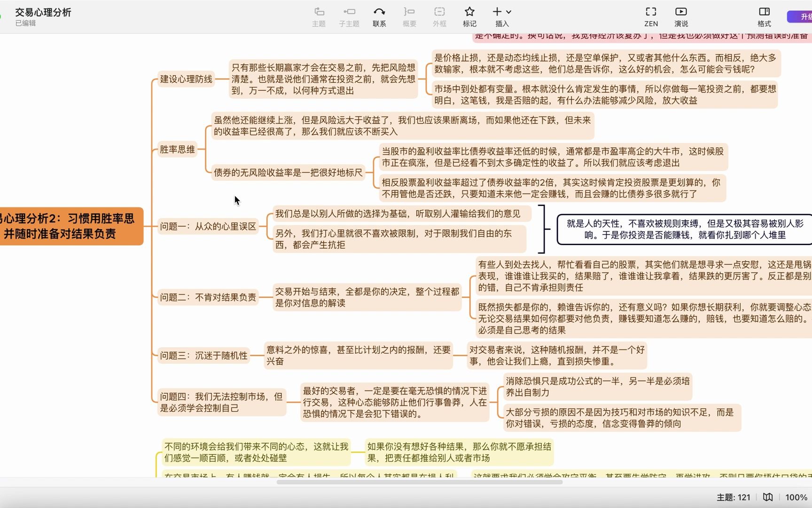812x508 pixels.
Task: Select the 胜率思维 topic
Action: coord(177,150)
